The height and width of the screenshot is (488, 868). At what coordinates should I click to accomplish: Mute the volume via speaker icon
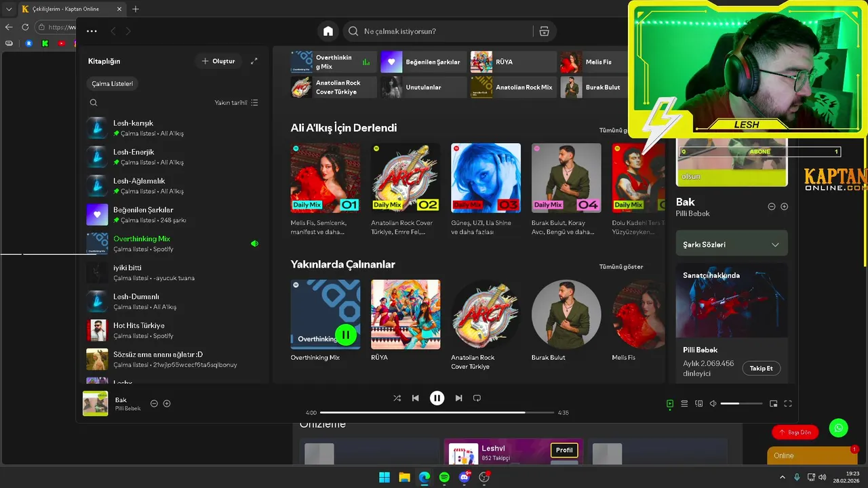click(x=713, y=404)
